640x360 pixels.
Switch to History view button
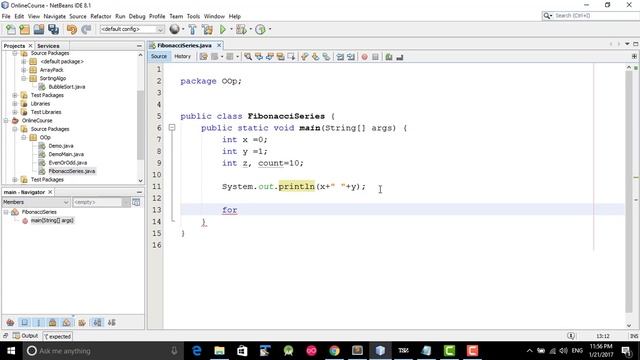(182, 56)
